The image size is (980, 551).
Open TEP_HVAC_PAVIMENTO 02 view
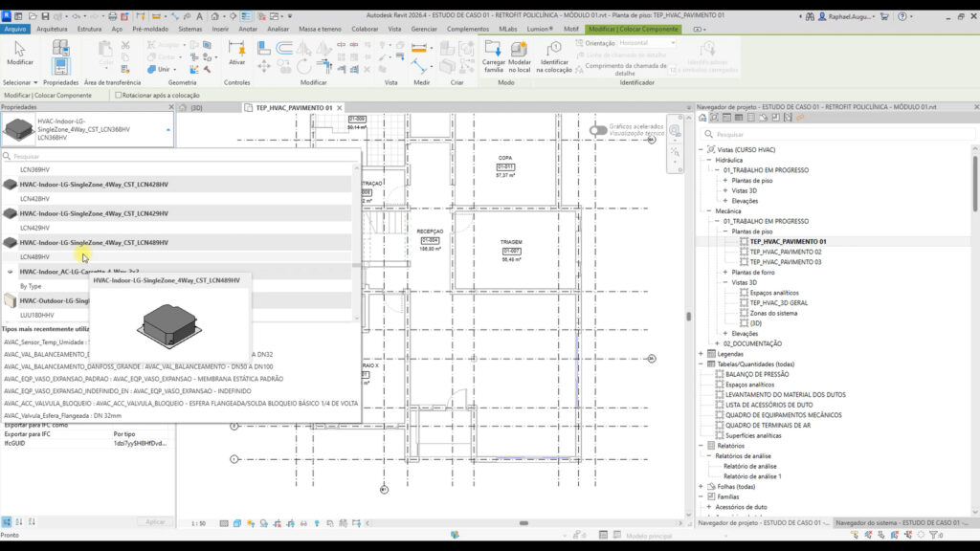click(786, 252)
